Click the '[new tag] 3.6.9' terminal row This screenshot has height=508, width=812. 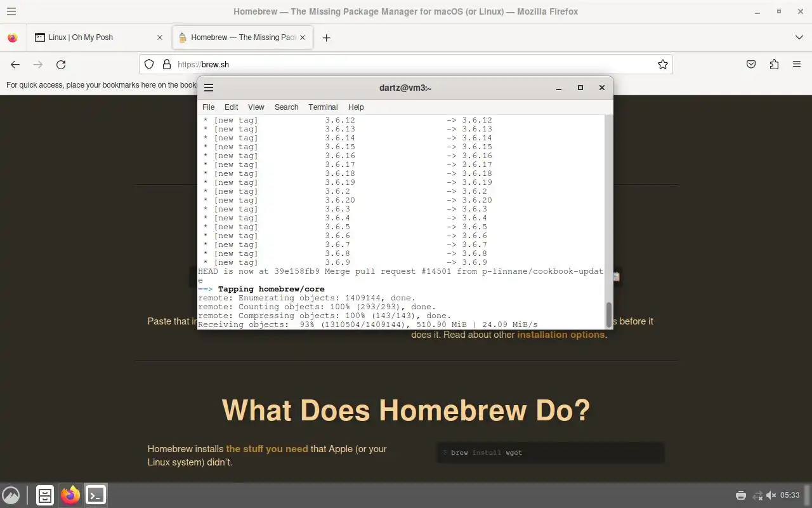[x=345, y=262]
